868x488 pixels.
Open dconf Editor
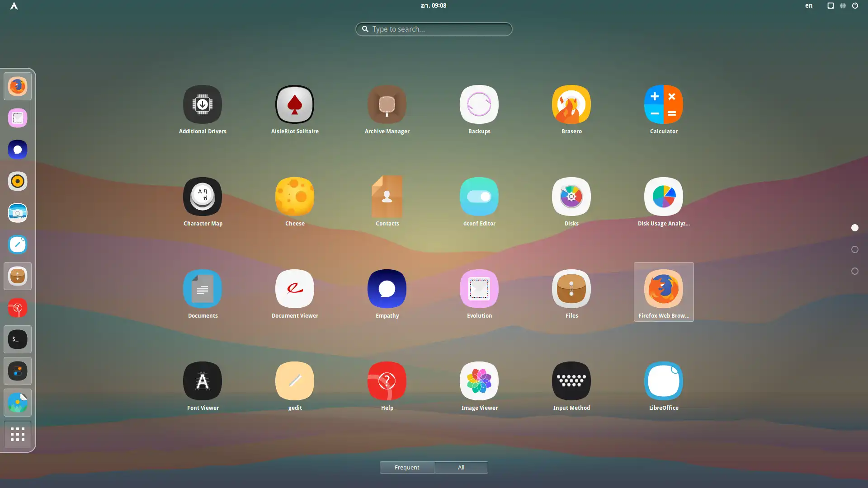point(479,196)
